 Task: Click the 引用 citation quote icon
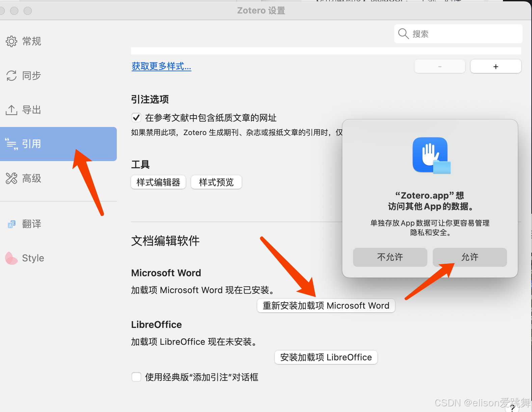tap(11, 144)
